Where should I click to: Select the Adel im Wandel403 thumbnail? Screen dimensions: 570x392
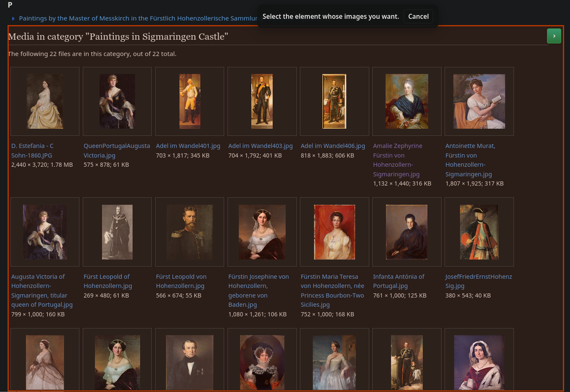point(262,101)
